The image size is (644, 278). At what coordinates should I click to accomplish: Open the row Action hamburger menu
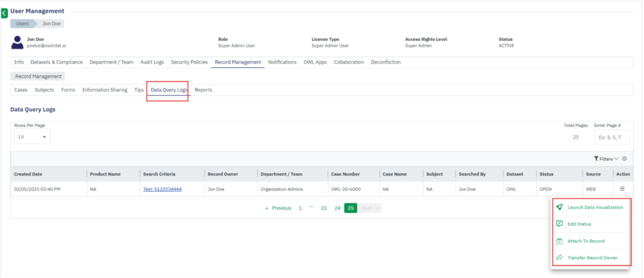pyautogui.click(x=622, y=189)
